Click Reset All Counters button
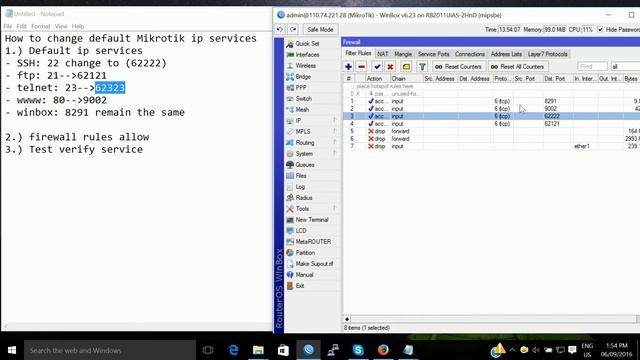 (x=518, y=67)
